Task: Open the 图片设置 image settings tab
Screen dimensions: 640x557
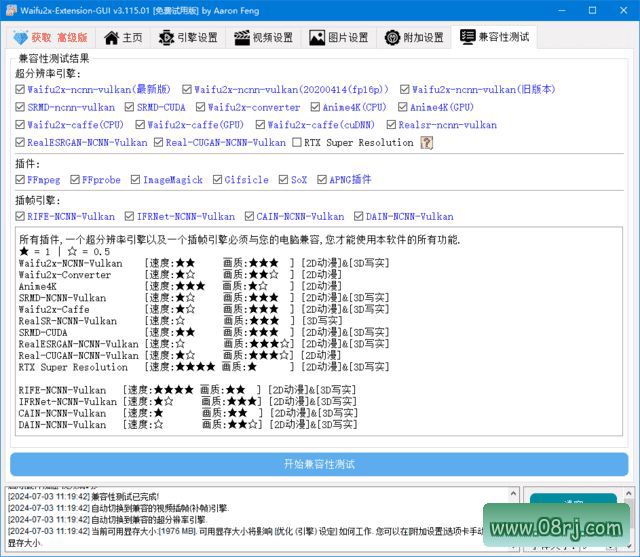Action: (x=339, y=38)
